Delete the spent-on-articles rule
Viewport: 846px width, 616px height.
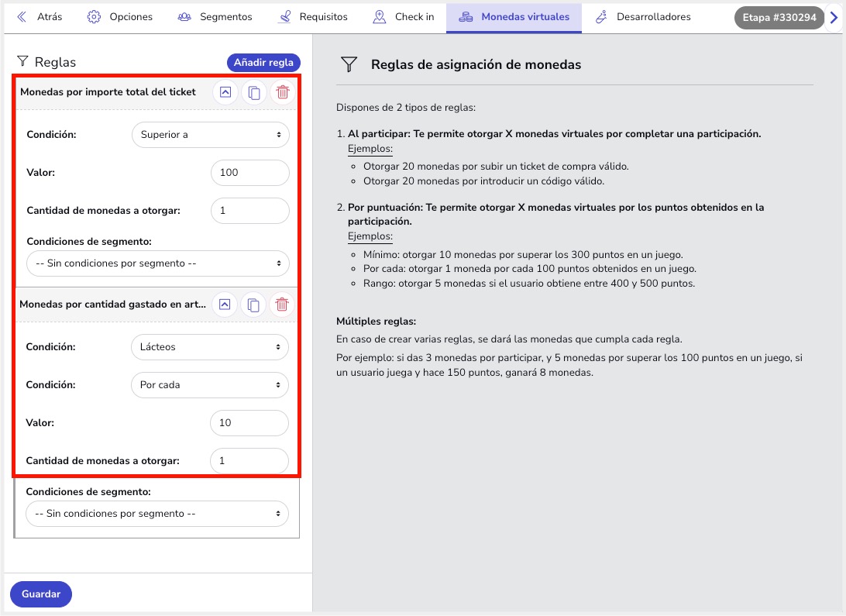(283, 305)
